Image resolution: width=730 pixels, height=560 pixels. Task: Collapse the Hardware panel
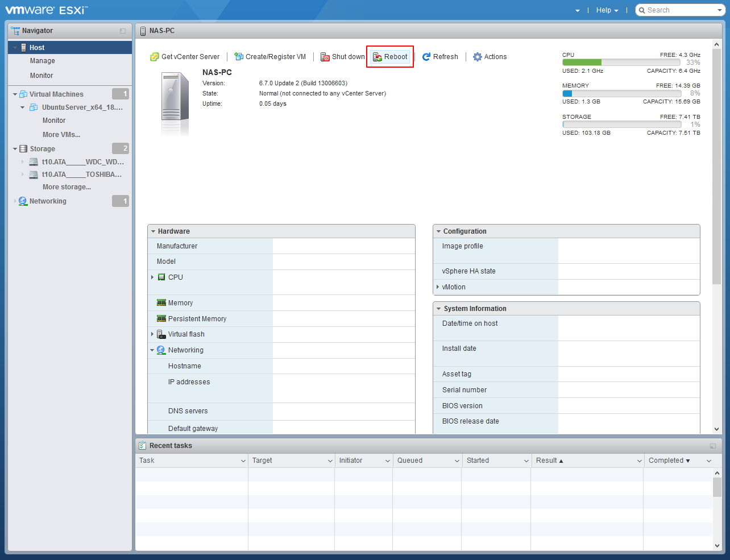153,231
